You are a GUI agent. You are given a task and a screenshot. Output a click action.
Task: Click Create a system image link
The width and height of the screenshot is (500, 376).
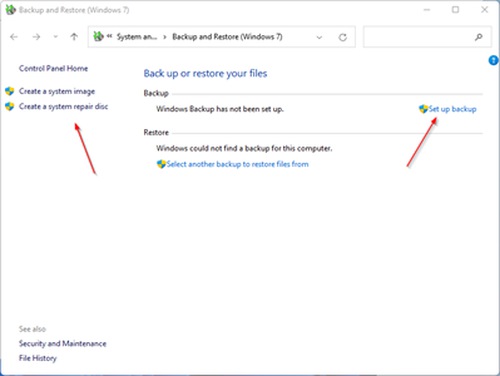coord(57,91)
